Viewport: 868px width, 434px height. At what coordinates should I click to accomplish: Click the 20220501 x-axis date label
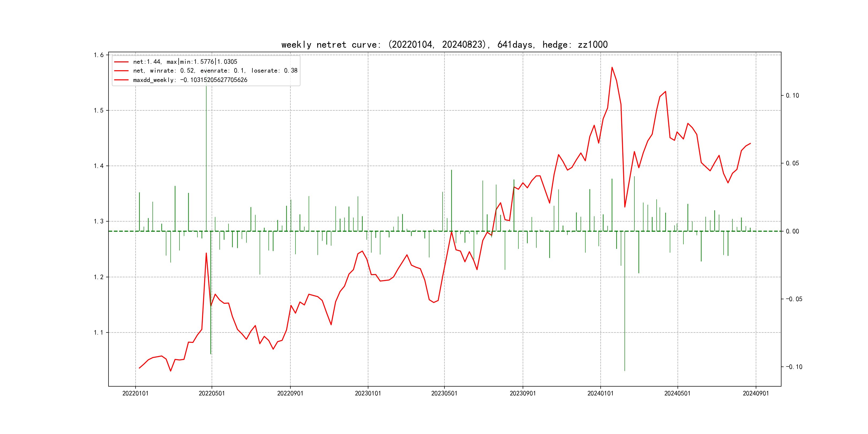pyautogui.click(x=212, y=394)
